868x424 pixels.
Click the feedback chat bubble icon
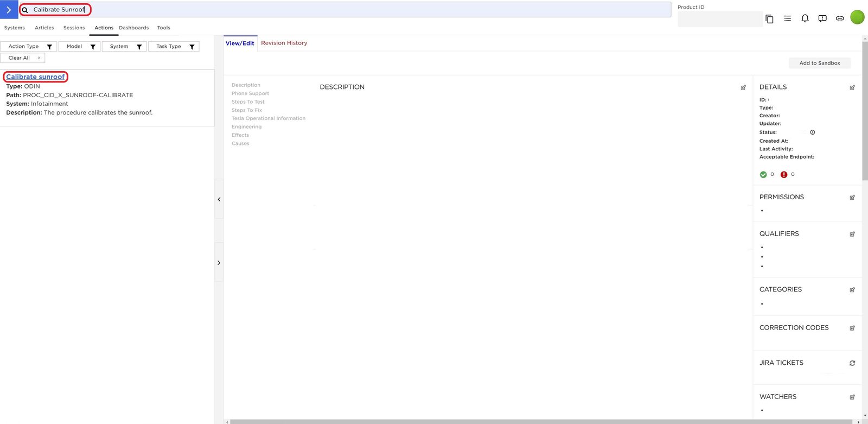(x=822, y=18)
